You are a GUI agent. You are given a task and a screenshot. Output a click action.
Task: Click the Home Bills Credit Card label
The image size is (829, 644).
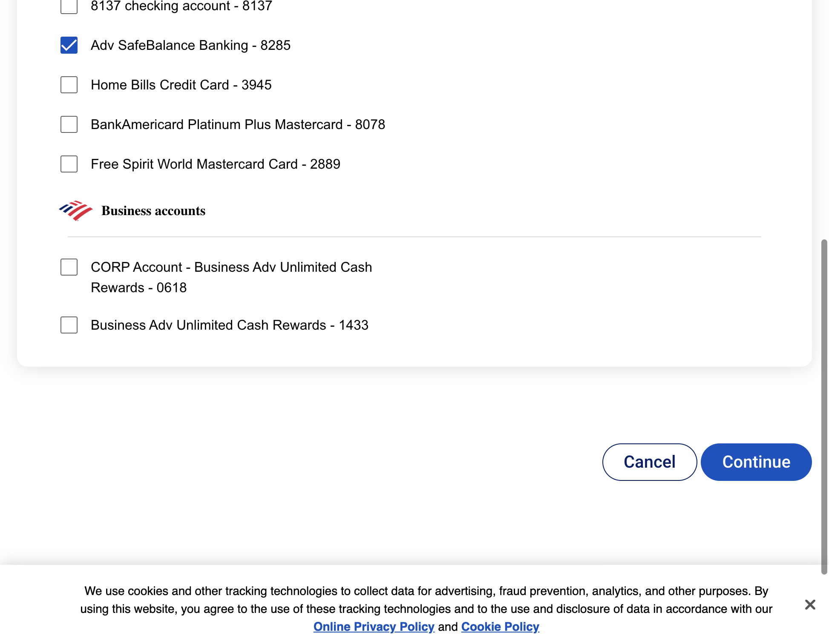point(181,85)
